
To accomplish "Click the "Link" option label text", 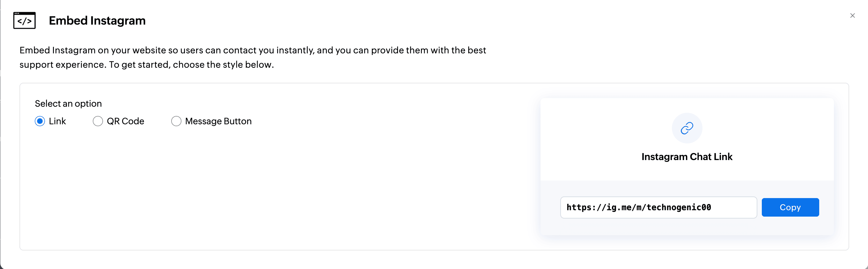I will [57, 121].
